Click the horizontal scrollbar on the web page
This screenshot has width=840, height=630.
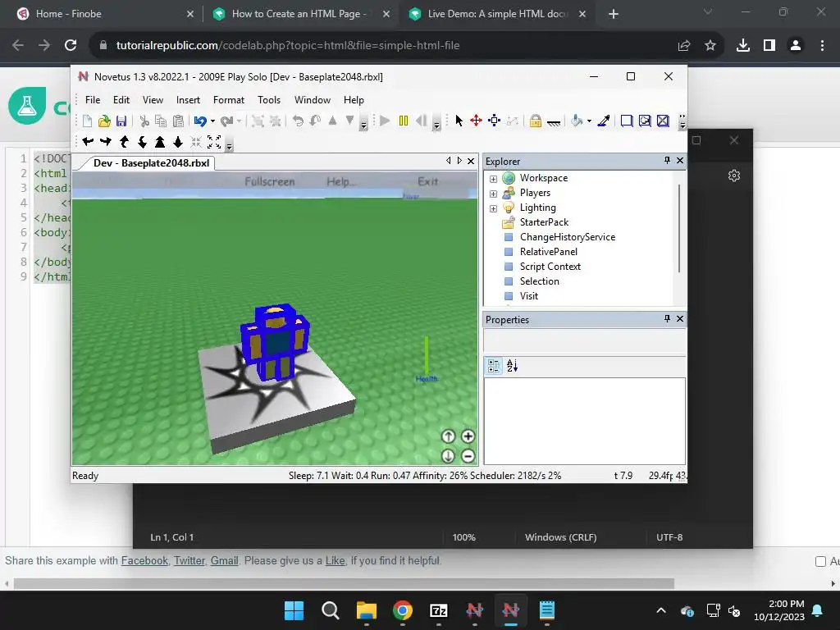(x=344, y=583)
